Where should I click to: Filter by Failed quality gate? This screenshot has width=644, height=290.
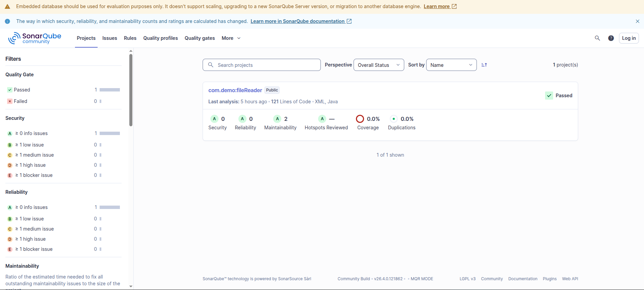pos(63,101)
